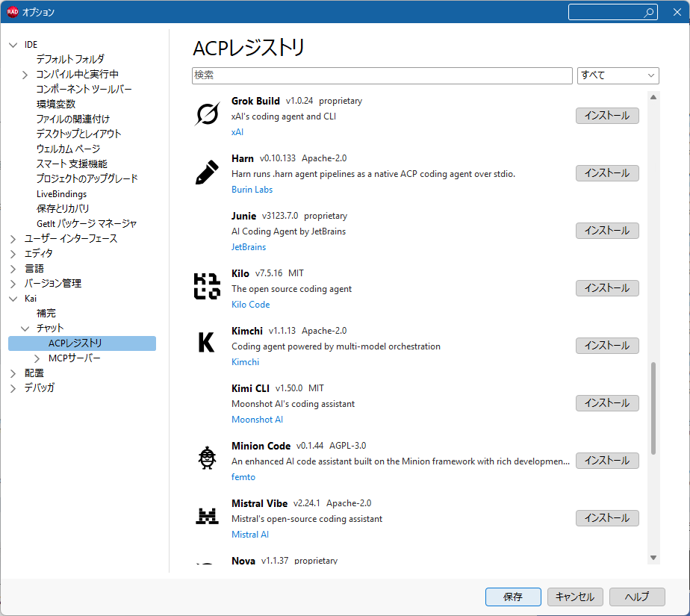Click the Kimchi K logo icon
This screenshot has width=690, height=616.
pos(207,342)
